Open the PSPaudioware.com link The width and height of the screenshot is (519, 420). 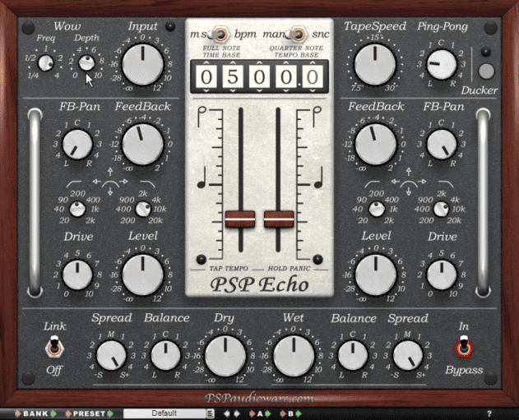[x=259, y=398]
